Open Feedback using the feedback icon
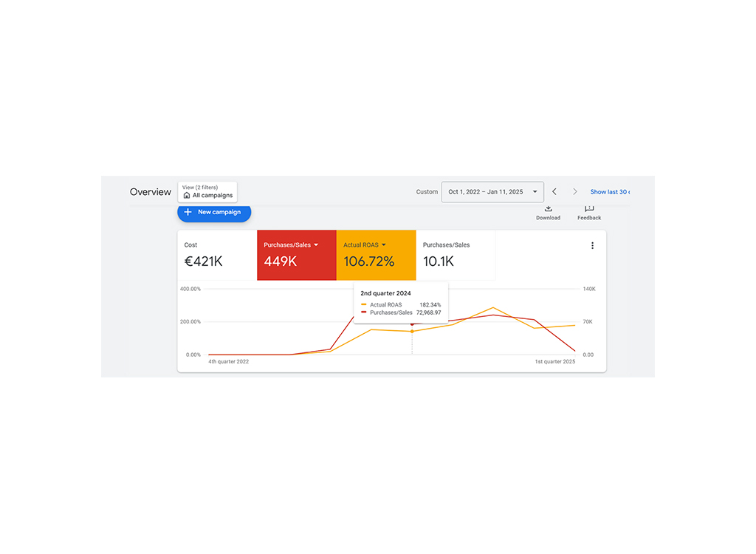The width and height of the screenshot is (756, 554). [588, 209]
